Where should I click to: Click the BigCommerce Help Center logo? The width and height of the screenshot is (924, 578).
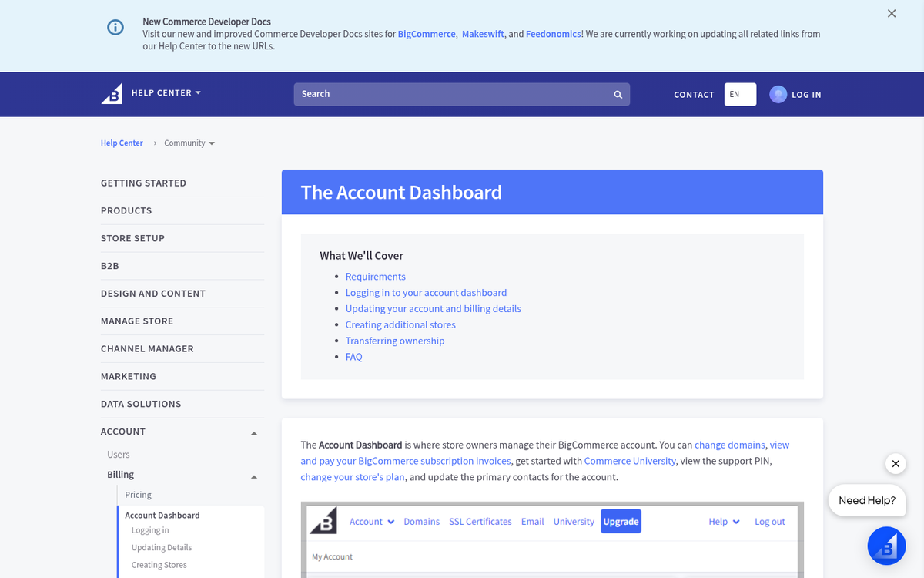[111, 92]
